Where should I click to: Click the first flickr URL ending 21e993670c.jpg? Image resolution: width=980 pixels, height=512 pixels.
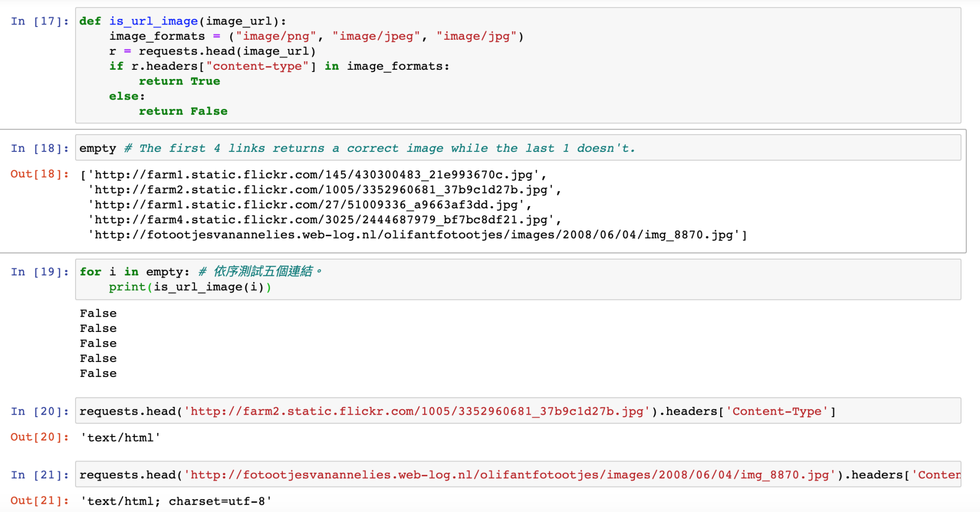click(313, 175)
